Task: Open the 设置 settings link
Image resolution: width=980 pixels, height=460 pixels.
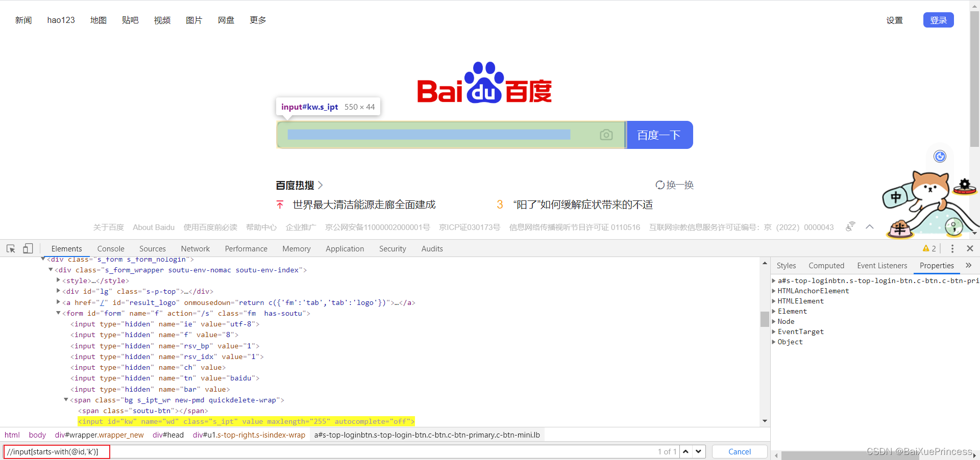Action: tap(894, 20)
